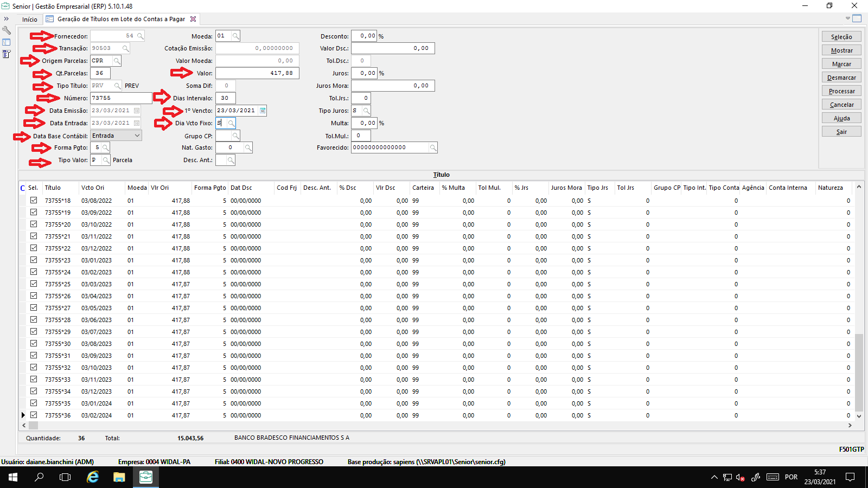
Task: Uncheck the row for título 73755*18
Action: 34,201
